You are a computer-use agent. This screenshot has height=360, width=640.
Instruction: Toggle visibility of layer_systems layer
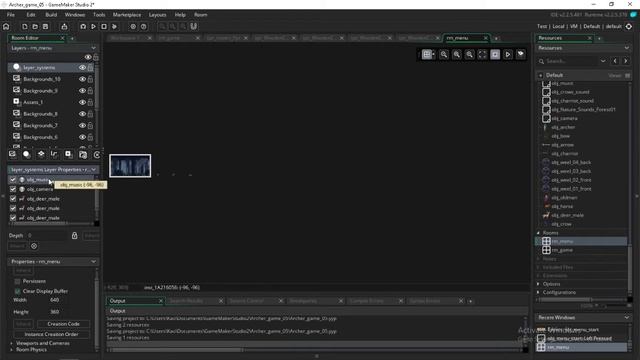tap(82, 67)
